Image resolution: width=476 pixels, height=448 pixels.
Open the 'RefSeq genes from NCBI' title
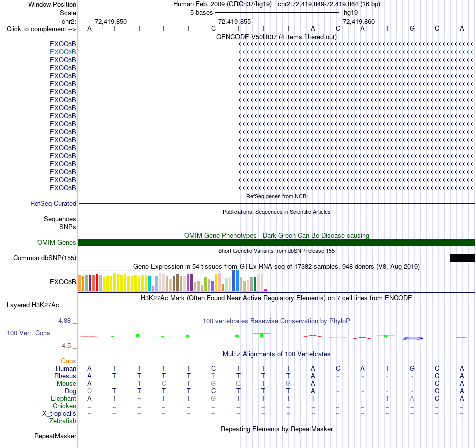coord(277,196)
